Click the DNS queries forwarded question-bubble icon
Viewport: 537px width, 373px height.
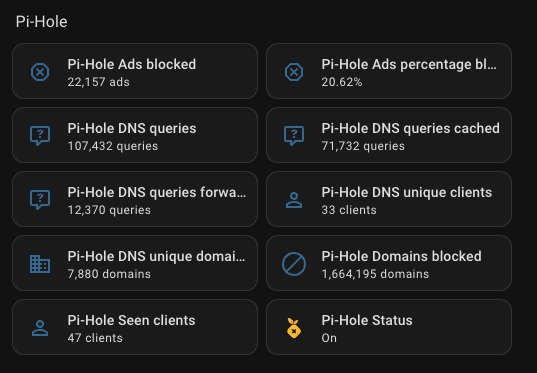(40, 200)
